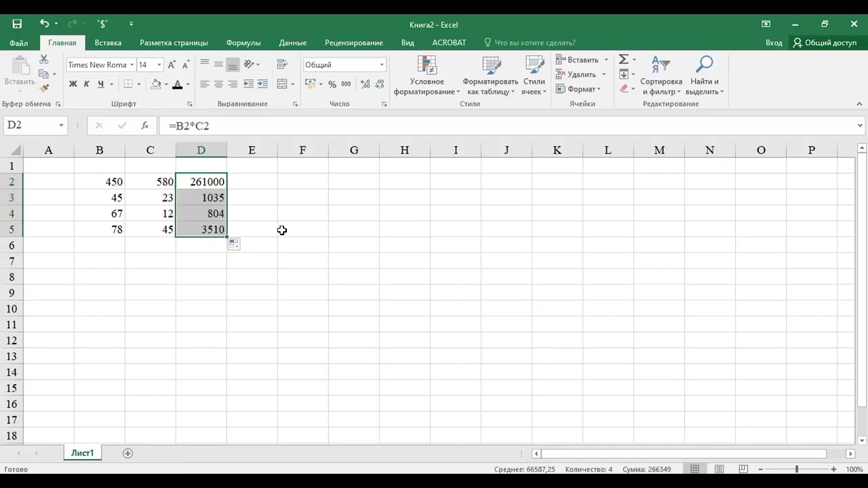Viewport: 868px width, 488px height.
Task: Click the Auto Fill Options icon below D5
Action: click(234, 244)
